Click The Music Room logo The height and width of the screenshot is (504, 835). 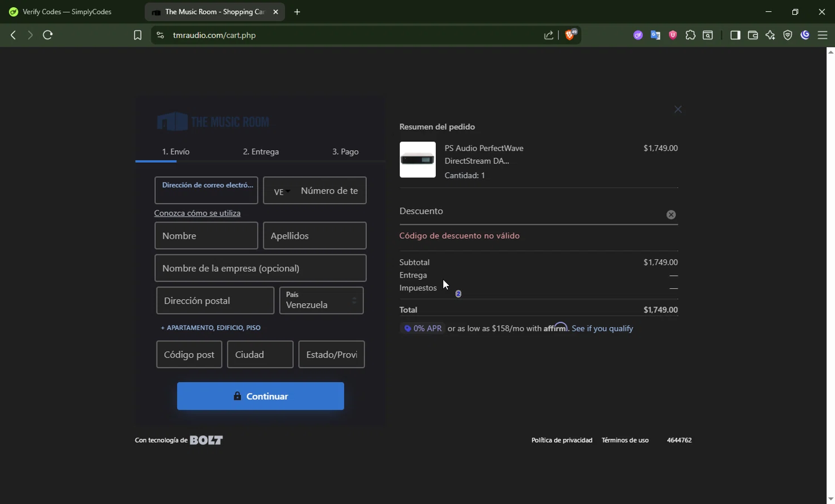[x=213, y=122]
